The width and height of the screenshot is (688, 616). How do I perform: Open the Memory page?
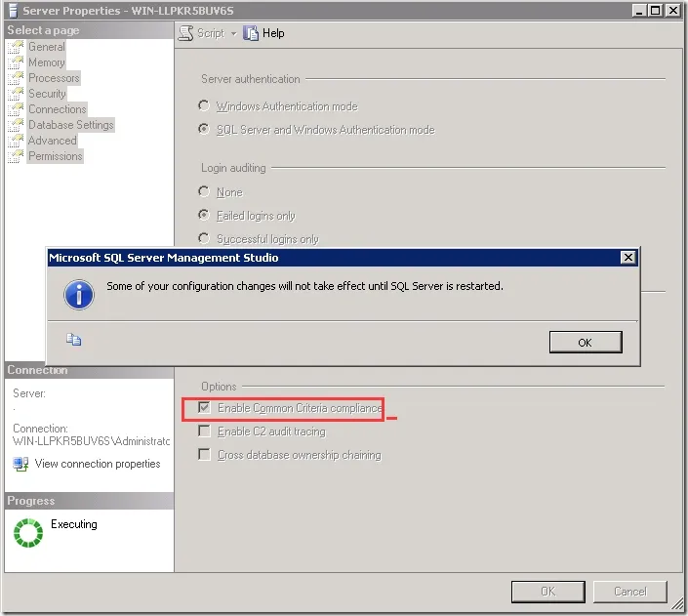tap(47, 62)
